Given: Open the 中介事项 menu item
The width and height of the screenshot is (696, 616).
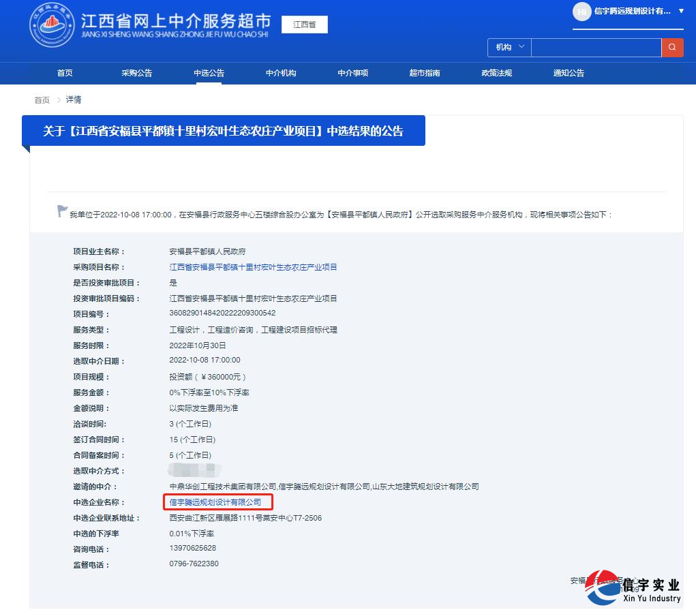Looking at the screenshot, I should [352, 73].
